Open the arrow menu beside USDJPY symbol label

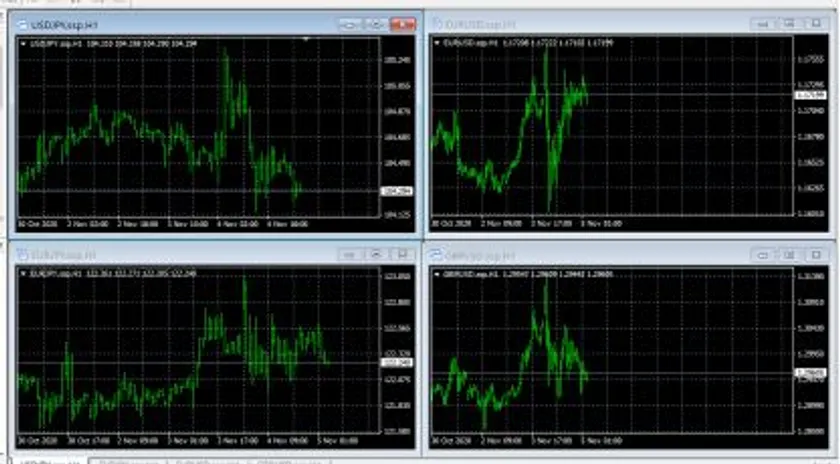click(x=22, y=44)
